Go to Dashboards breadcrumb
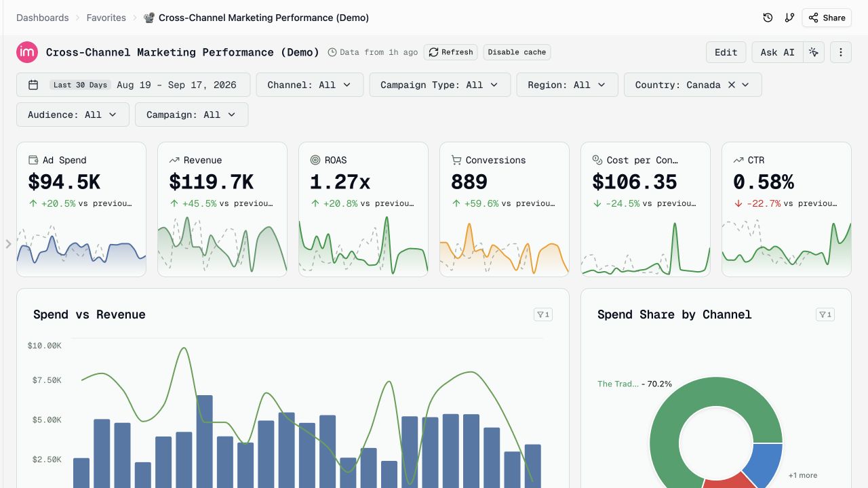The width and height of the screenshot is (868, 488). click(42, 18)
